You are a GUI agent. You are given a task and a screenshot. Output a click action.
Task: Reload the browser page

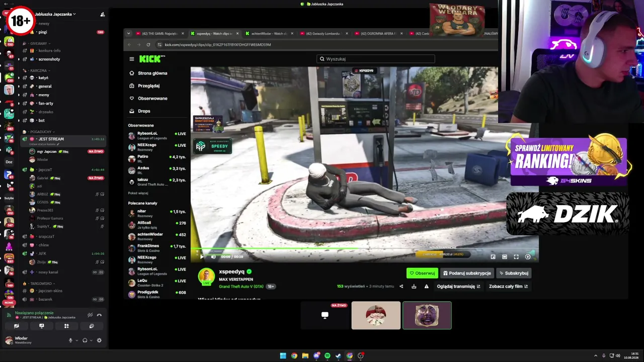click(x=148, y=45)
